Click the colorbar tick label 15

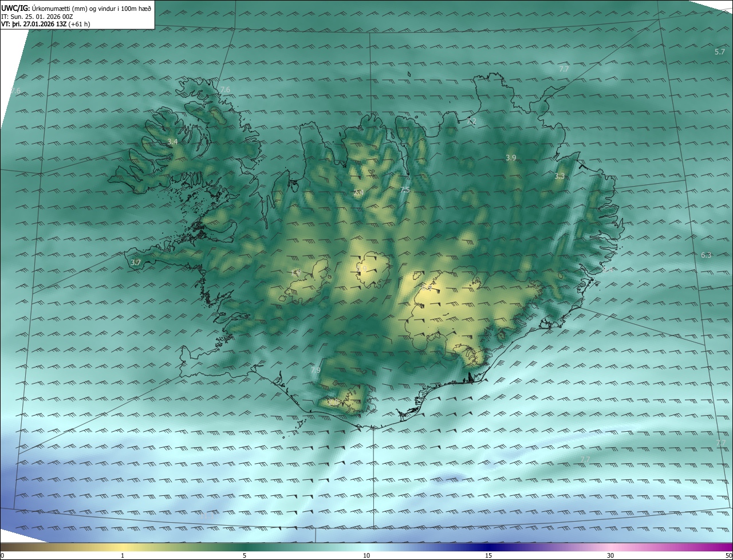tap(488, 555)
